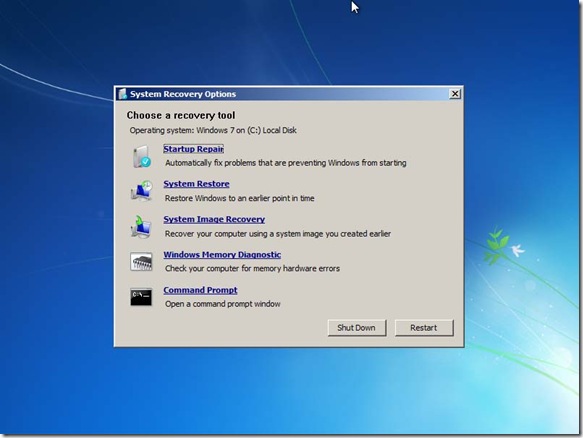Click the 'Restore Windows to an earlier point' description

[x=239, y=198]
